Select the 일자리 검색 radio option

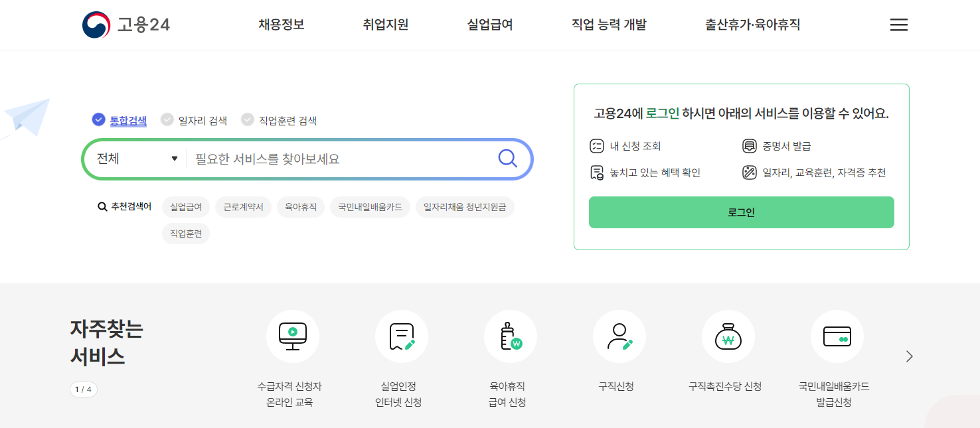click(x=166, y=120)
